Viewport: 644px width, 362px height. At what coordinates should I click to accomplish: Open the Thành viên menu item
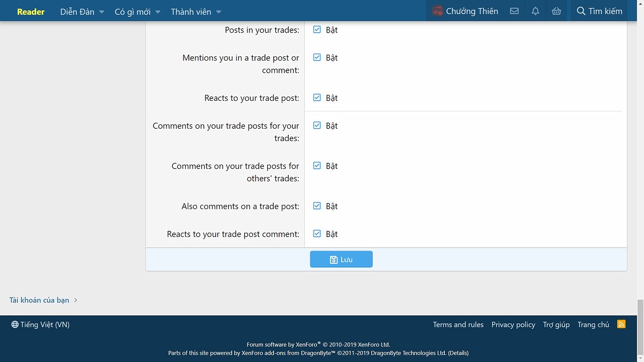pyautogui.click(x=191, y=11)
